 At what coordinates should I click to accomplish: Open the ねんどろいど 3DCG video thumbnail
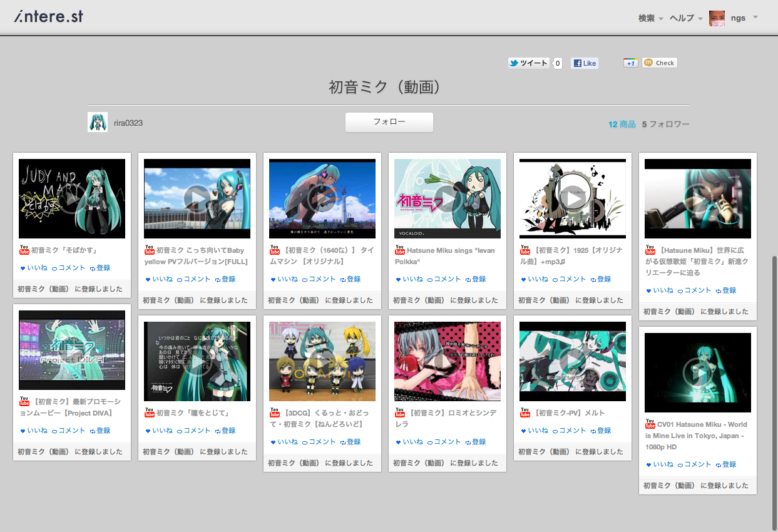[x=322, y=361]
